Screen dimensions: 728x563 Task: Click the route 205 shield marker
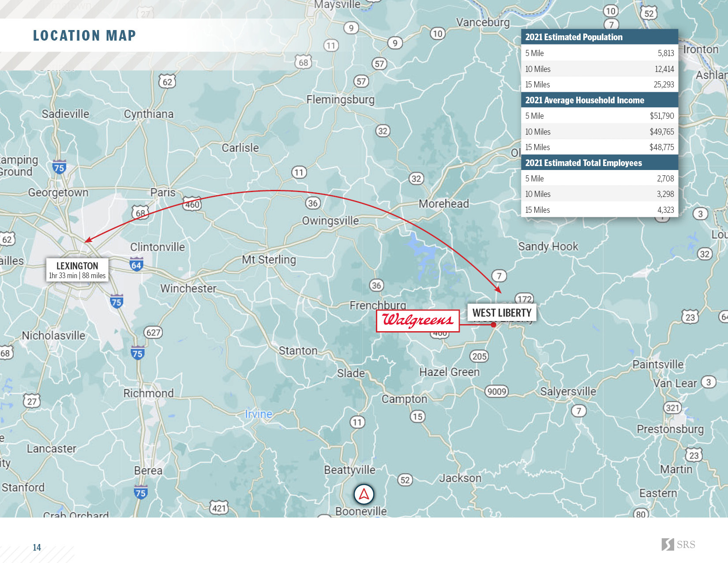(479, 356)
